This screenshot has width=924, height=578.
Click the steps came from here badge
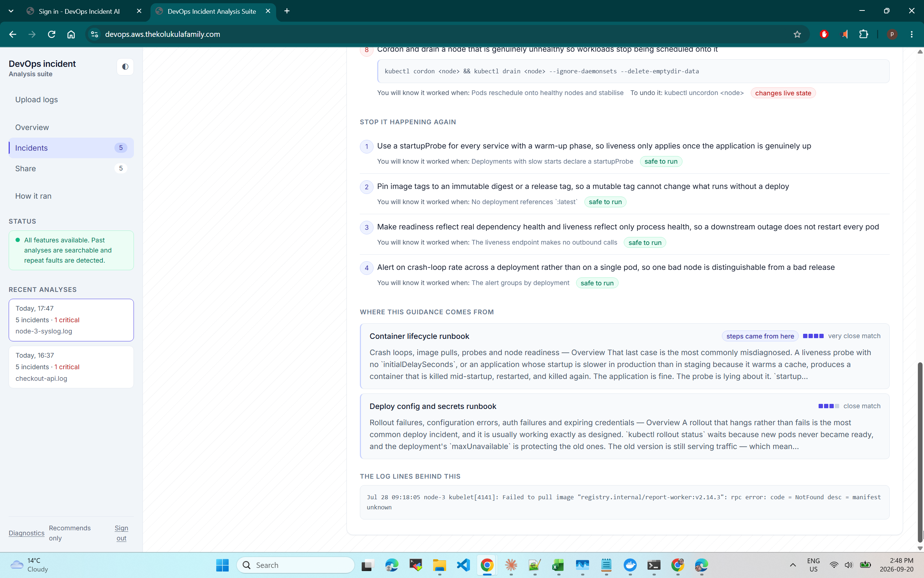coord(760,336)
